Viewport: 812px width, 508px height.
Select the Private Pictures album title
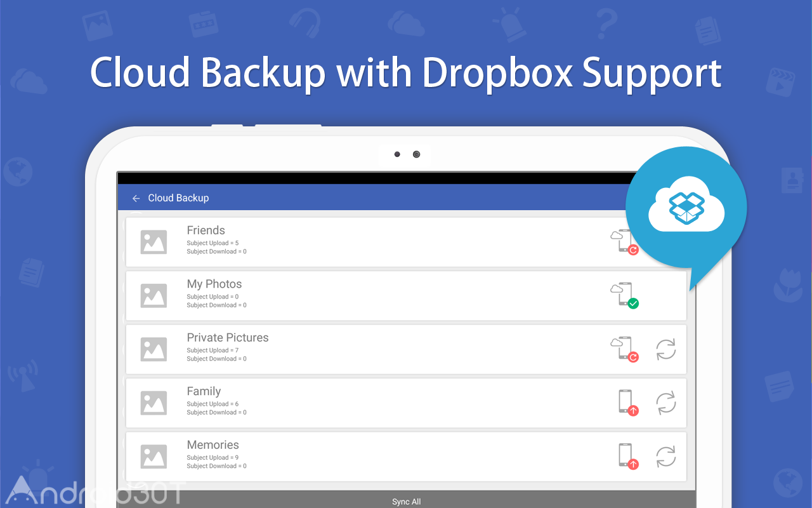tap(228, 338)
